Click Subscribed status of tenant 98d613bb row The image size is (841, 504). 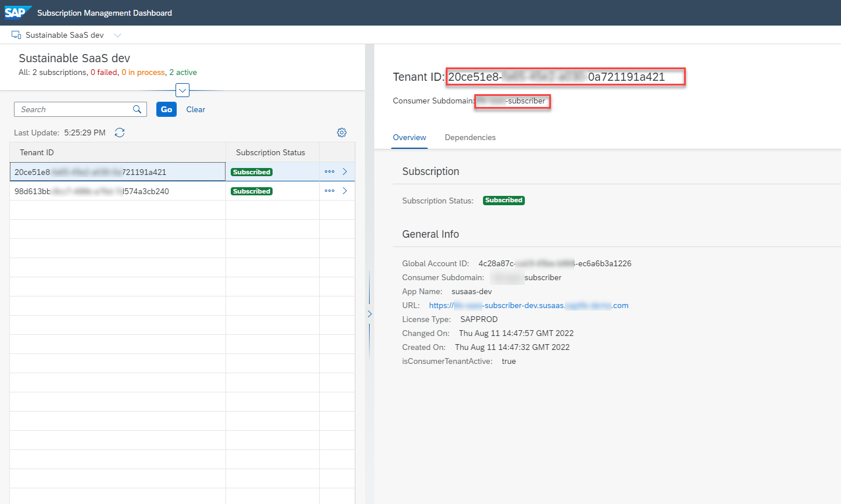(252, 191)
